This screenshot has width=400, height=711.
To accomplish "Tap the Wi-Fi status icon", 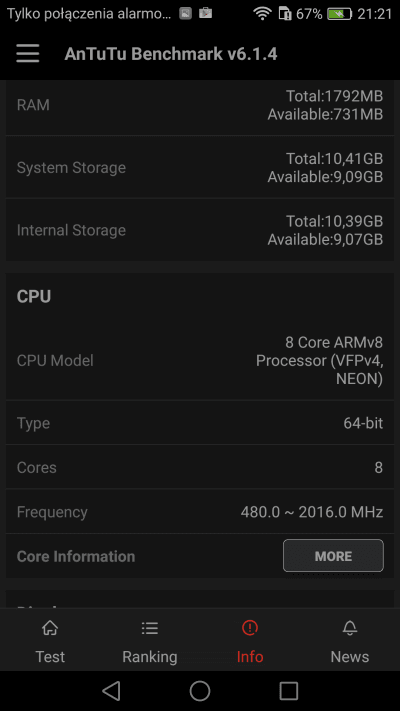I will pos(262,14).
